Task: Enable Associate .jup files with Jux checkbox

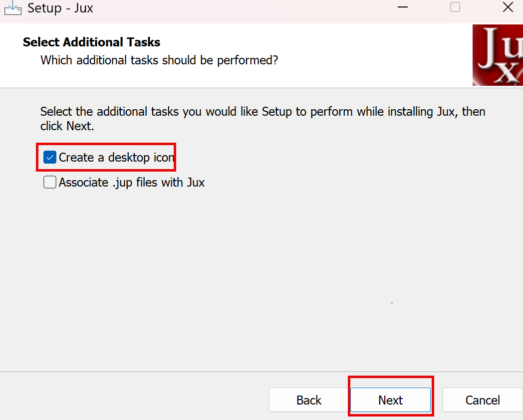Action: click(50, 183)
